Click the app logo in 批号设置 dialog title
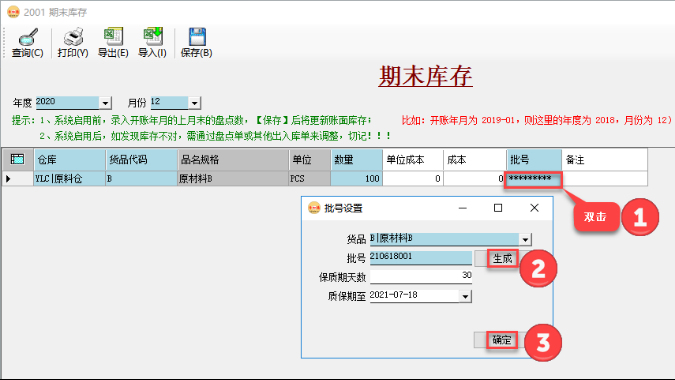 click(x=314, y=208)
